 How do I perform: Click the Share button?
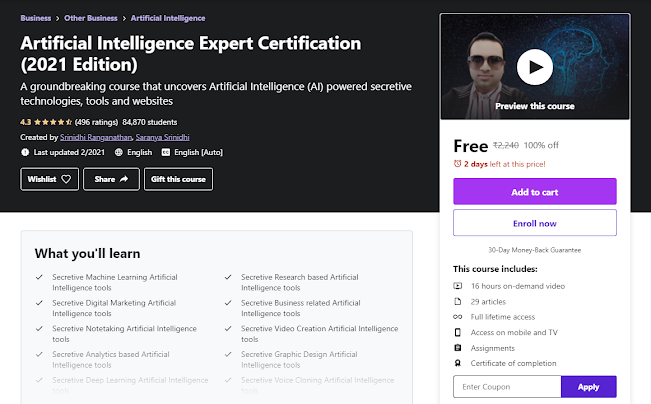(x=111, y=179)
